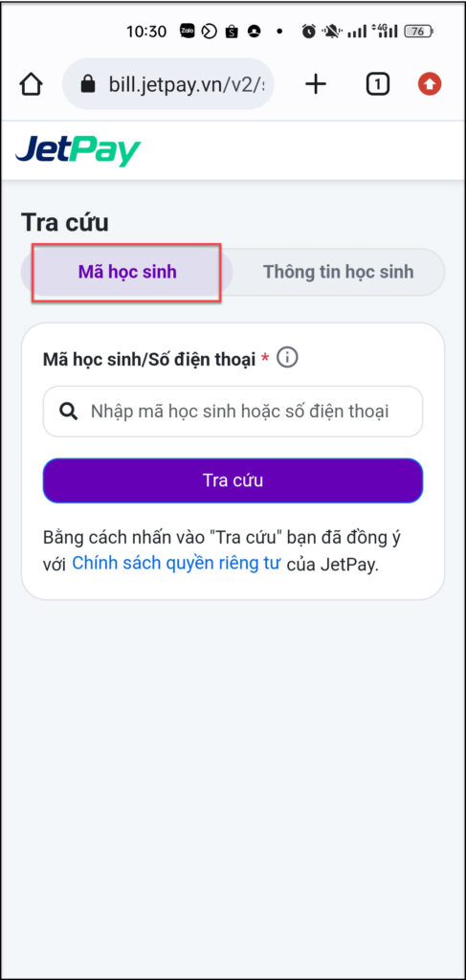The image size is (466, 980).
Task: Tap the Shopee bag notification icon
Action: click(232, 32)
